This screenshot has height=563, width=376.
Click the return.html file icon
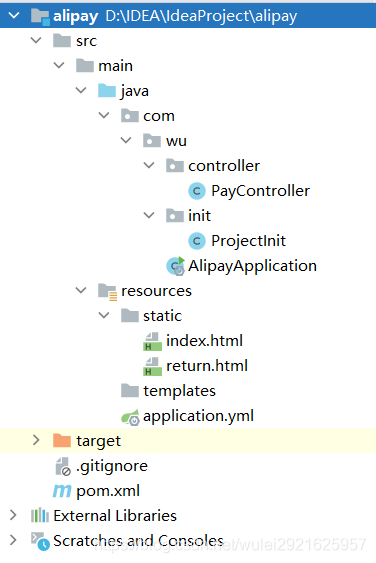point(152,366)
